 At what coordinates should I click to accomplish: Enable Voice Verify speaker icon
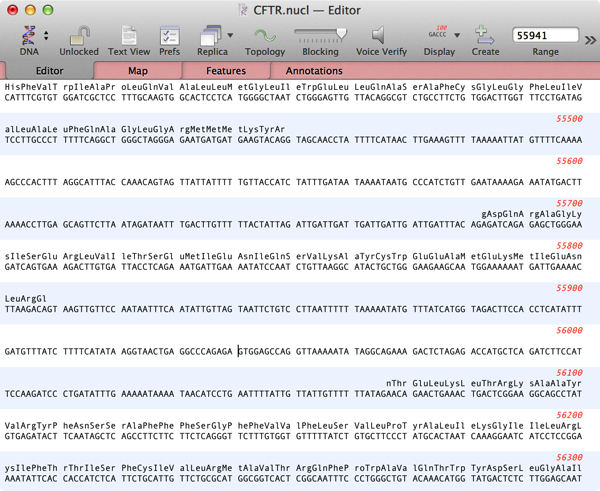tap(381, 35)
